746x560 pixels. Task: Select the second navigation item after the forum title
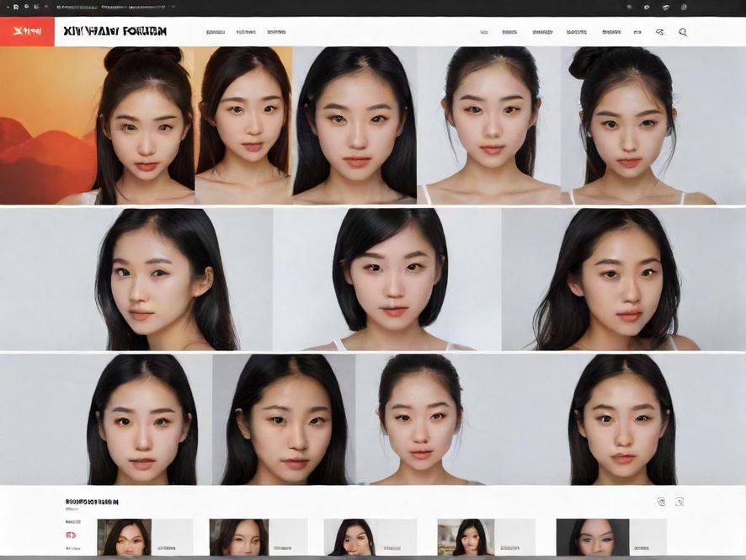click(x=246, y=32)
